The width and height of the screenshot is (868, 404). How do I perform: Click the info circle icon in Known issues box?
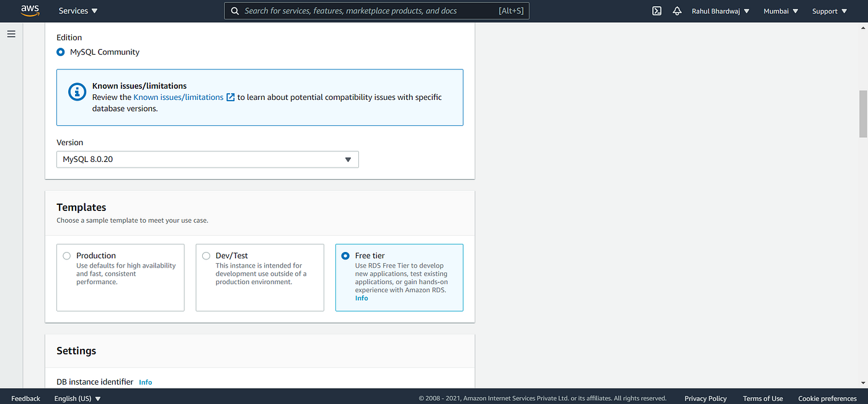(77, 92)
